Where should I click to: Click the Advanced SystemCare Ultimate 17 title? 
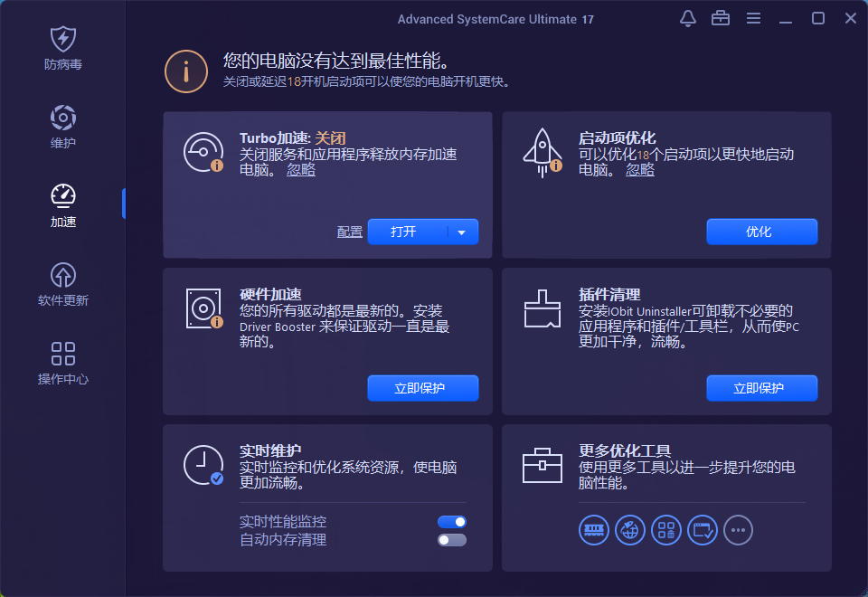pyautogui.click(x=495, y=19)
